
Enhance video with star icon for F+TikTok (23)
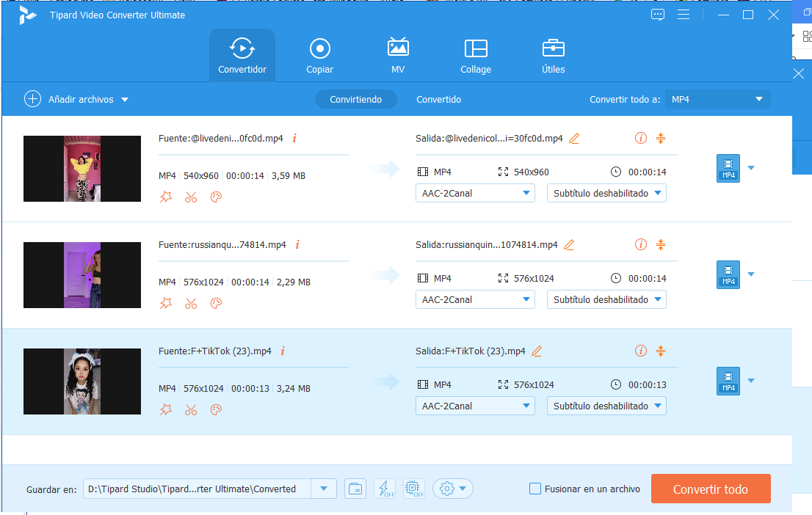166,410
